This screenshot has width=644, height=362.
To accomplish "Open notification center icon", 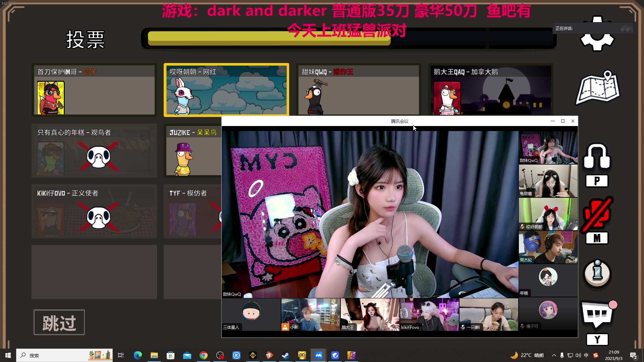I will [634, 356].
